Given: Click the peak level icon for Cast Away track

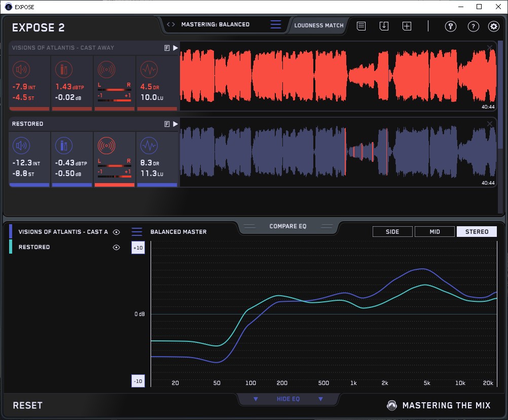Looking at the screenshot, I should 64,69.
